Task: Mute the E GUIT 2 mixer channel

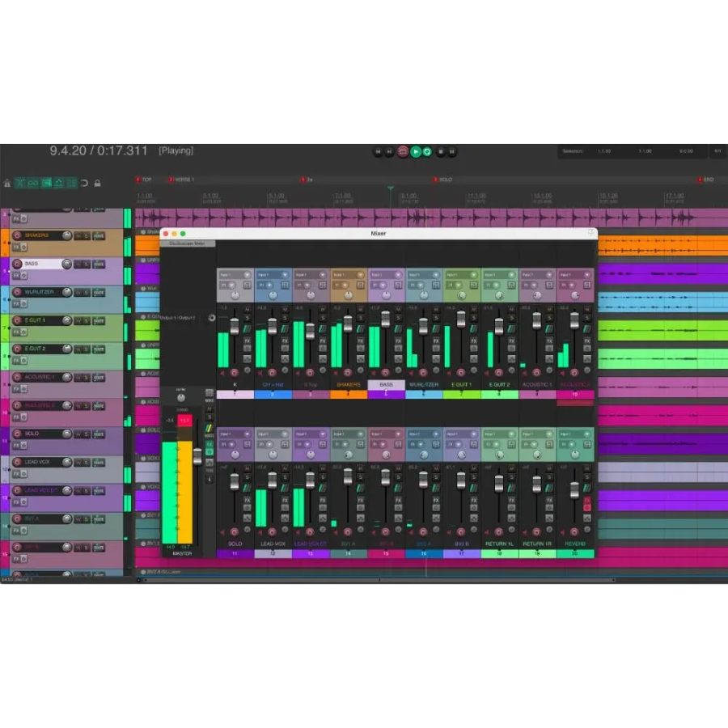Action: [512, 309]
